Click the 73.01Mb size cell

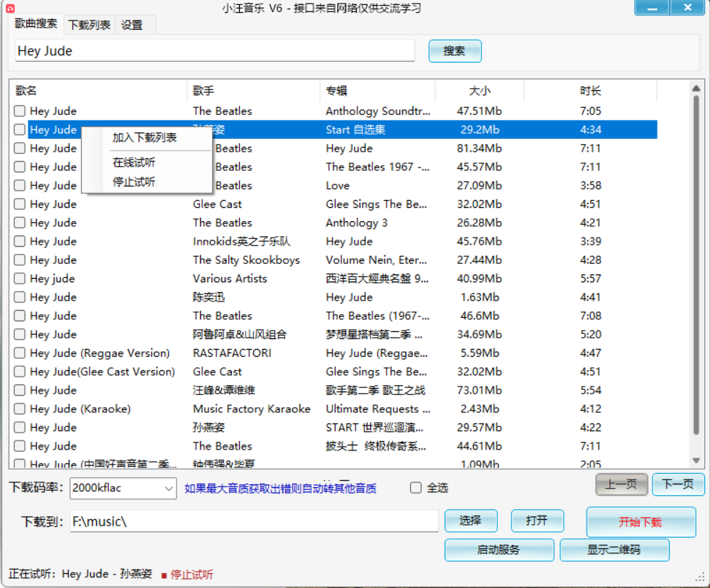(x=479, y=390)
